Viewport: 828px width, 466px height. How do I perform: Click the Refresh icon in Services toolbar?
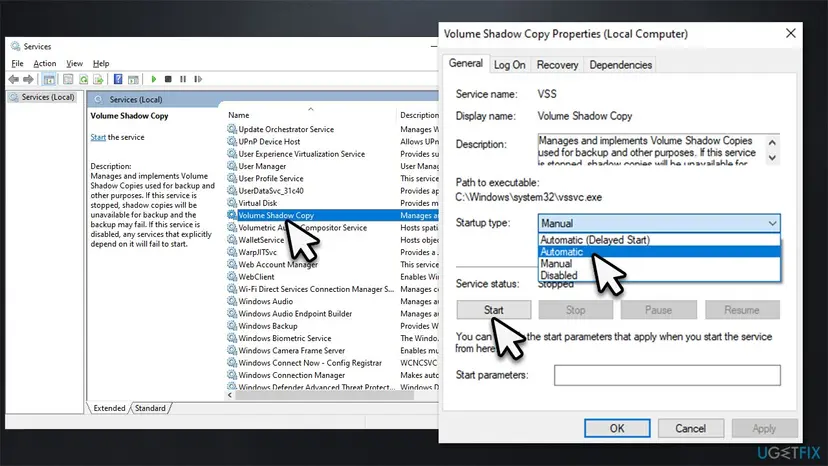pyautogui.click(x=83, y=79)
